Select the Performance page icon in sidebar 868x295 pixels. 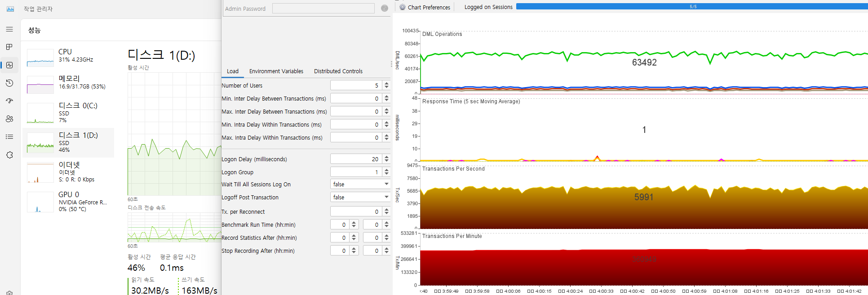[9, 65]
